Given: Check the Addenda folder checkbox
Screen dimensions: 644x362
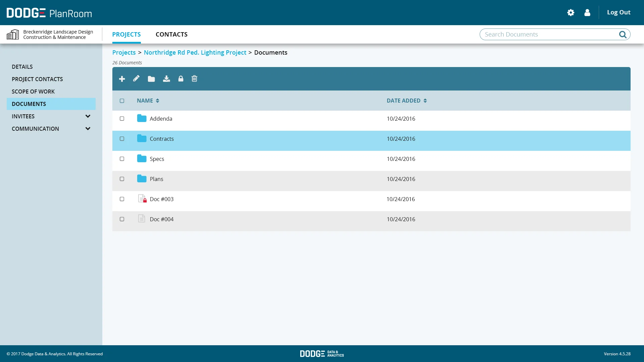Looking at the screenshot, I should coord(122,119).
